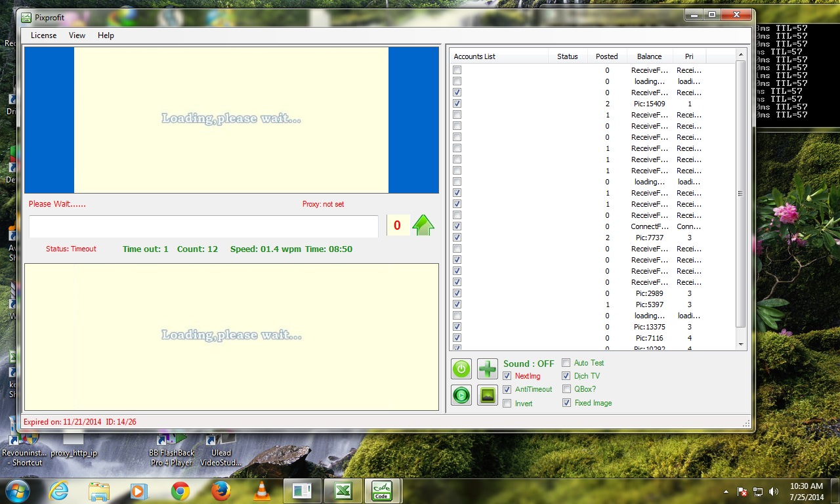Image resolution: width=840 pixels, height=504 pixels.
Task: Open VLC media player from the taskbar
Action: pos(262,491)
